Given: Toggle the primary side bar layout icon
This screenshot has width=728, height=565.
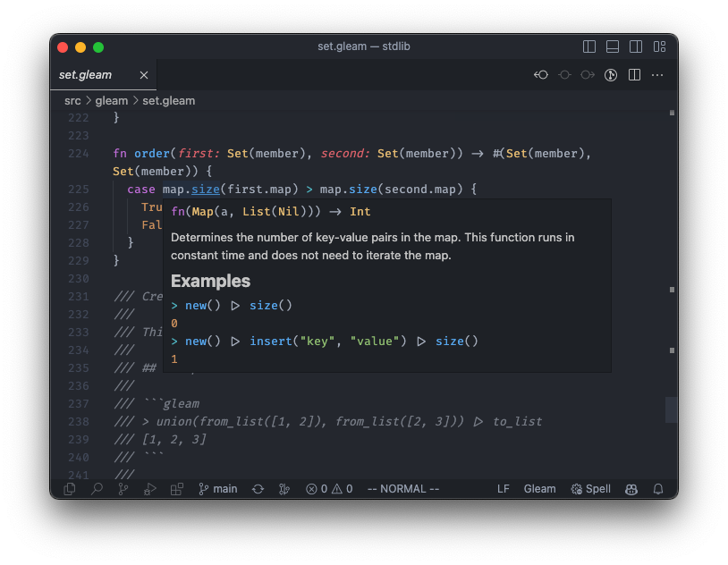Looking at the screenshot, I should pos(588,46).
